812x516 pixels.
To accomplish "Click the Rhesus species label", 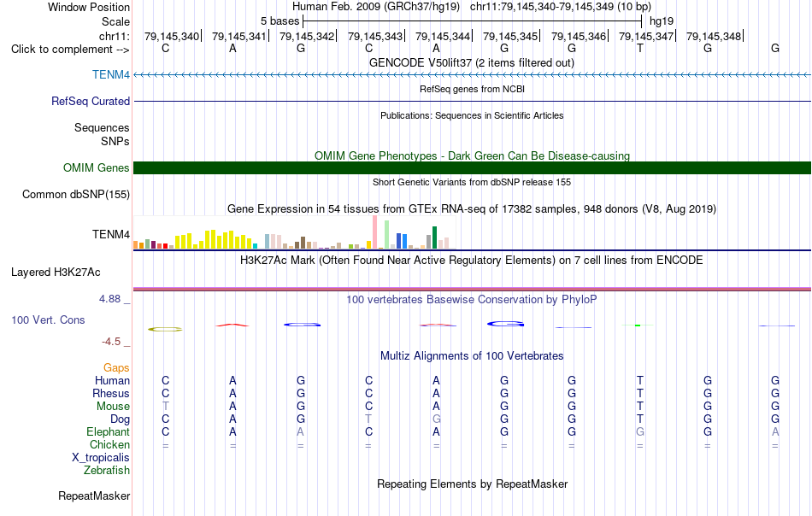I will (x=111, y=394).
